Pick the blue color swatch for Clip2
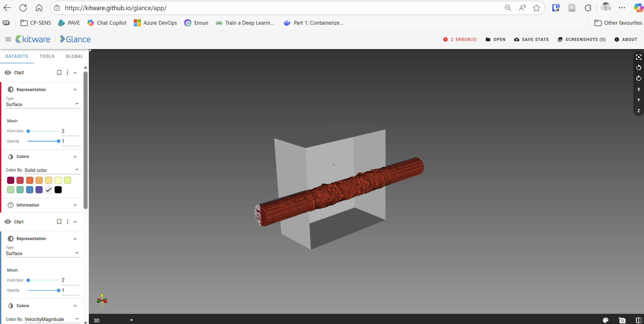This screenshot has width=644, height=324. click(x=30, y=190)
